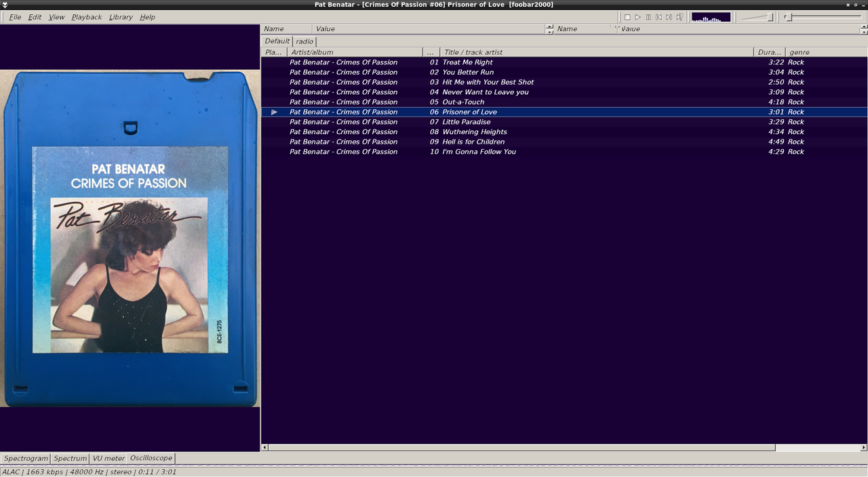Switch to the Default playlist tab
The width and height of the screenshot is (868, 477).
(277, 41)
